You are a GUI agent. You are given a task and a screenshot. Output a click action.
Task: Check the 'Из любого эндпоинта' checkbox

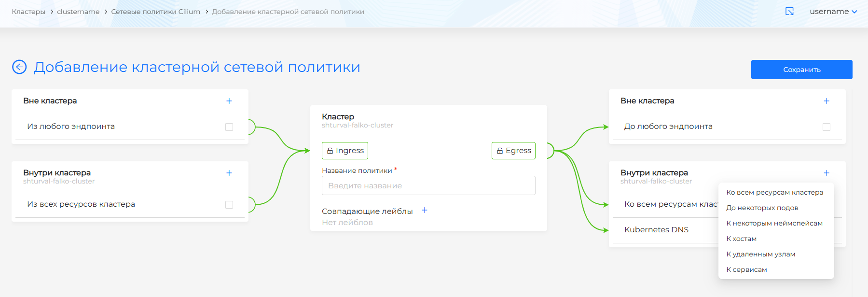pos(229,127)
